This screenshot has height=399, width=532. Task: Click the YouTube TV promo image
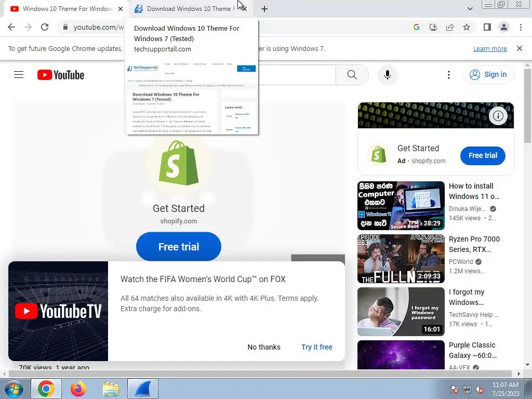click(x=58, y=311)
